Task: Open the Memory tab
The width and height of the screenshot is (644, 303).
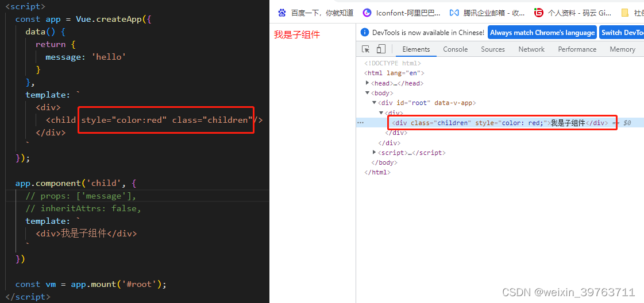Action: pos(622,49)
